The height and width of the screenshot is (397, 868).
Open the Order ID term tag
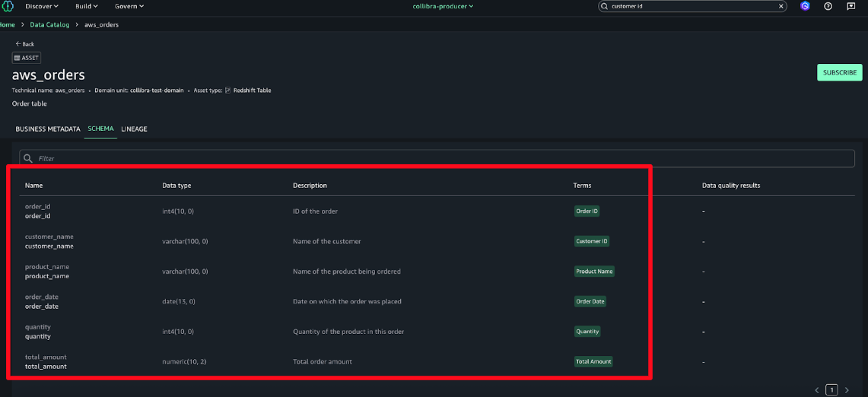point(587,211)
